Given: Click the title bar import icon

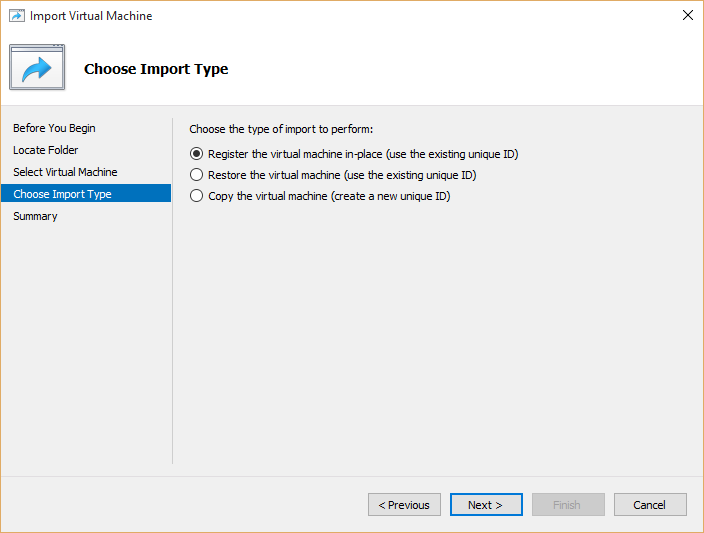Looking at the screenshot, I should 17,16.
